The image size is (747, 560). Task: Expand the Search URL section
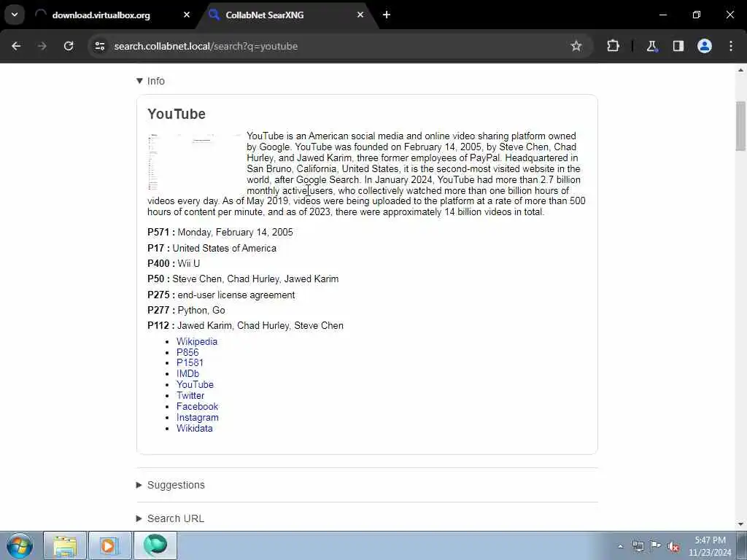point(170,518)
